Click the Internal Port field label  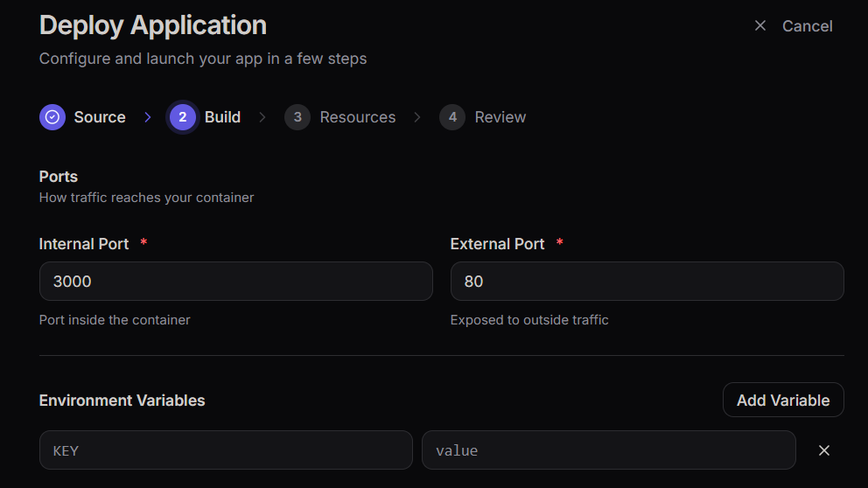tap(84, 244)
